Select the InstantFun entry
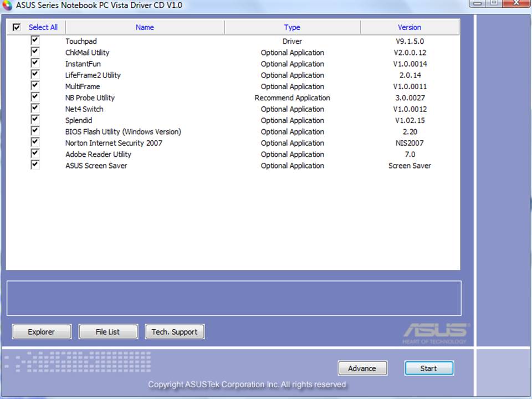This screenshot has width=532, height=399. tap(83, 64)
